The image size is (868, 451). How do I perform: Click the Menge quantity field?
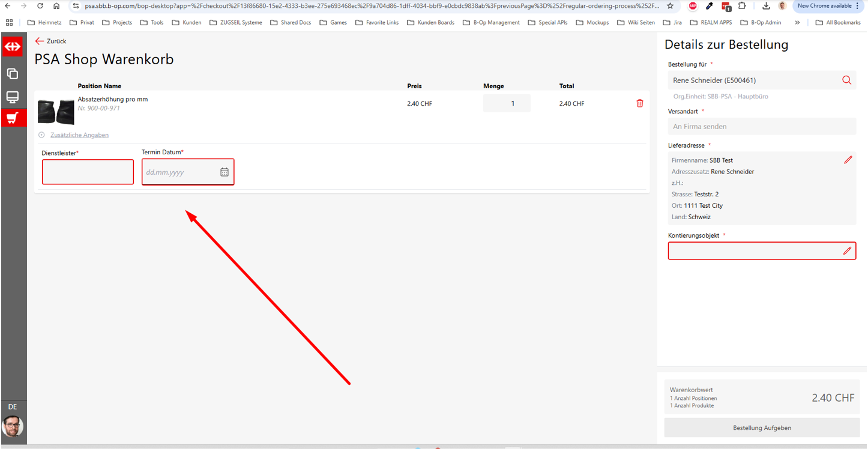pos(507,103)
